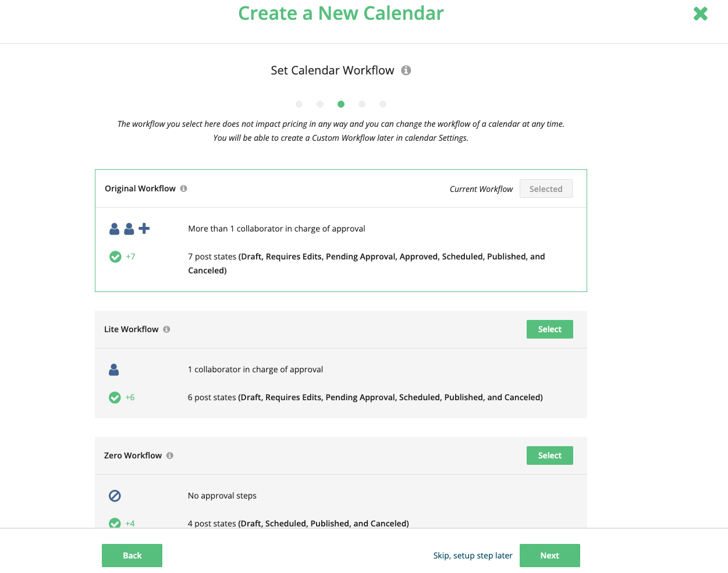
Task: Proceed by clicking Next
Action: [x=549, y=556]
